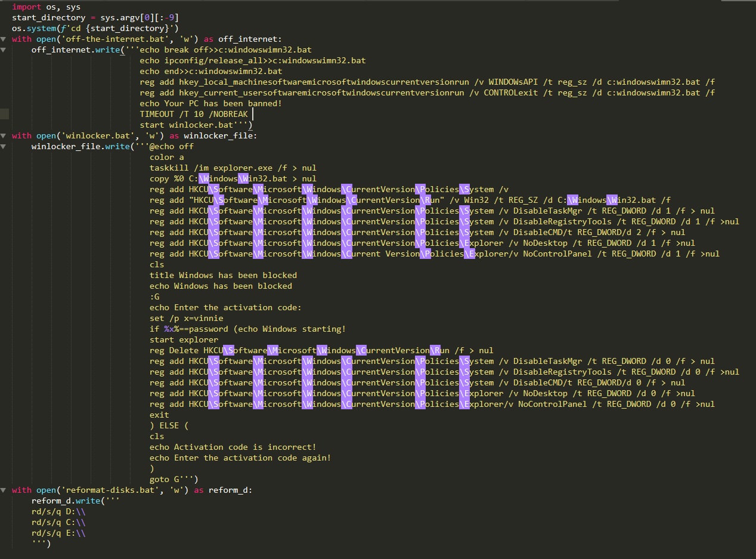Image resolution: width=756 pixels, height=559 pixels.
Task: Fold the winlocker_file.write block arrow
Action: click(x=4, y=147)
